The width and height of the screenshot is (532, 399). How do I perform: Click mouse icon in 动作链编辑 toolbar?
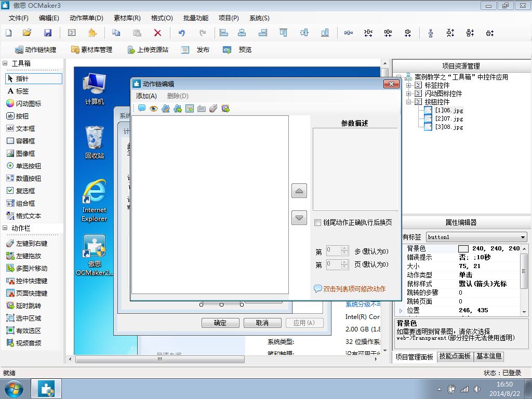click(213, 109)
